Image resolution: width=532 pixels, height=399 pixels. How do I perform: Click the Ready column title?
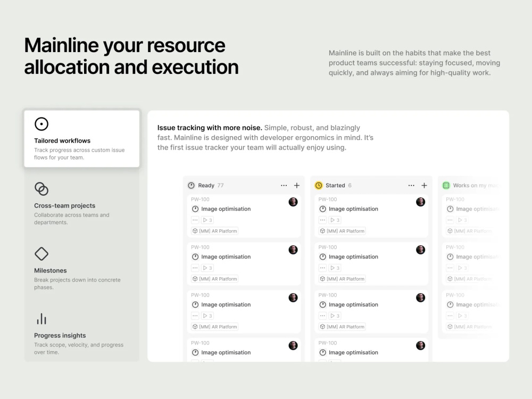[206, 185]
